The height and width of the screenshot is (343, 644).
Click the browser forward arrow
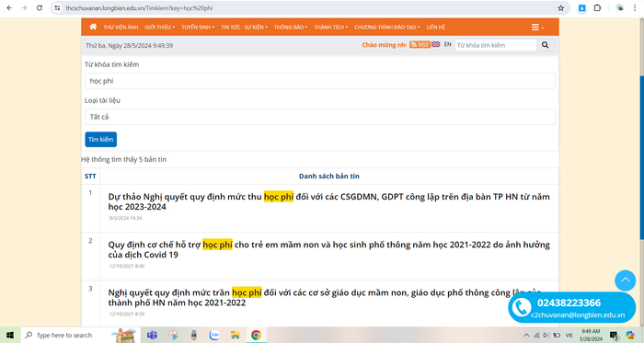click(x=24, y=7)
